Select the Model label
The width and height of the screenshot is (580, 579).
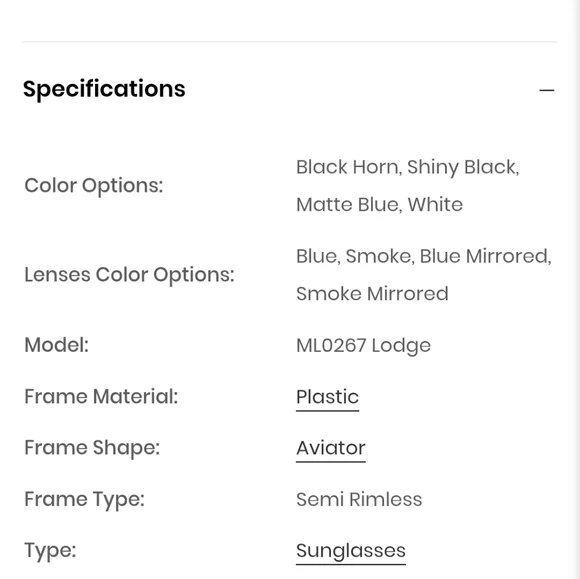click(57, 345)
